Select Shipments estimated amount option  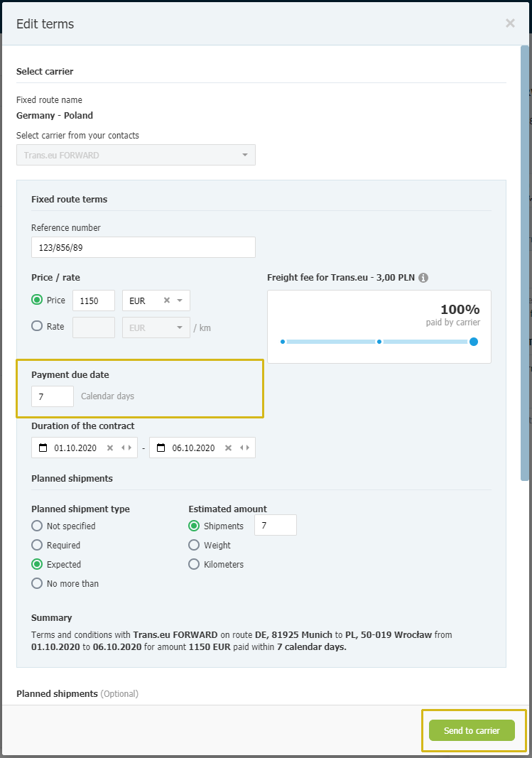194,526
